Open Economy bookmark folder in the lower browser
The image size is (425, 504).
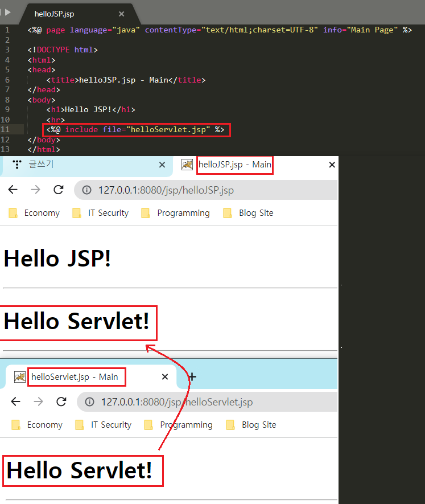[x=37, y=425]
